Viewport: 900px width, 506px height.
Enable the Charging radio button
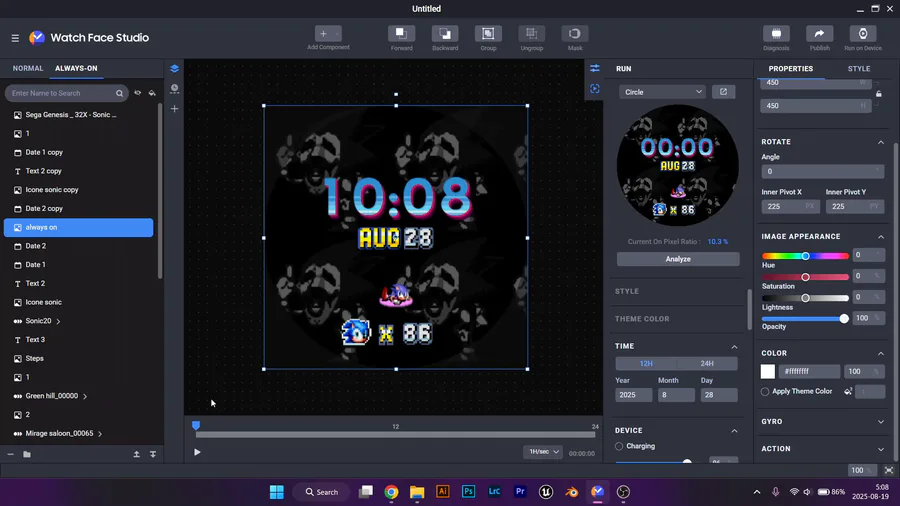click(x=619, y=446)
